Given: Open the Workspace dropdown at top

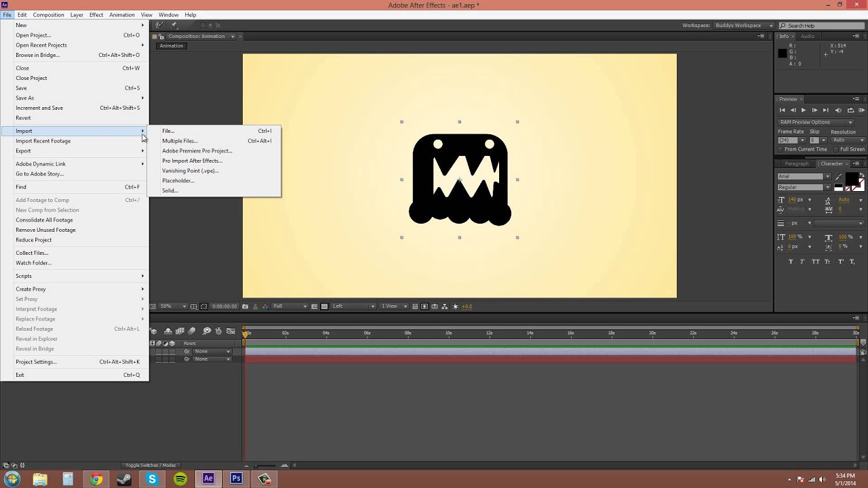Looking at the screenshot, I should (x=743, y=26).
